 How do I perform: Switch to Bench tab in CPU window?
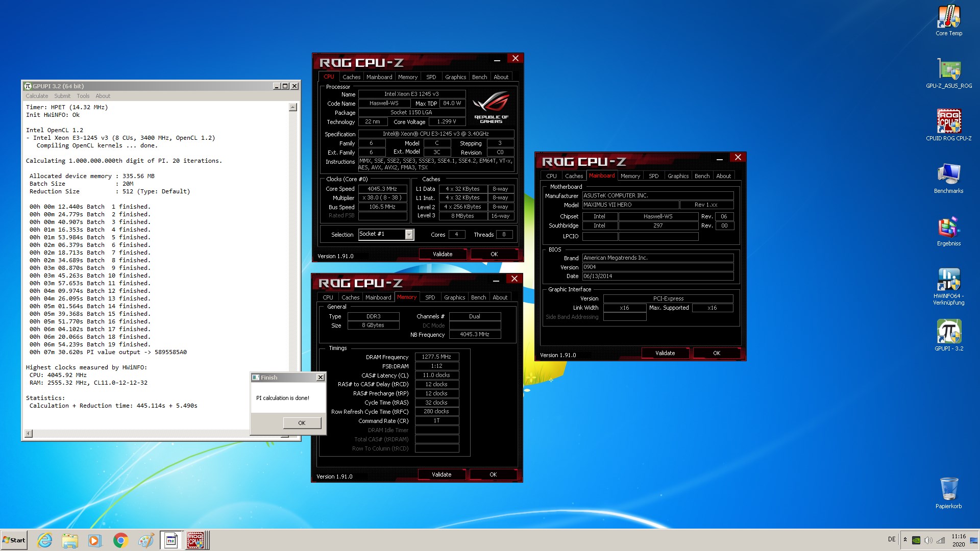point(479,77)
